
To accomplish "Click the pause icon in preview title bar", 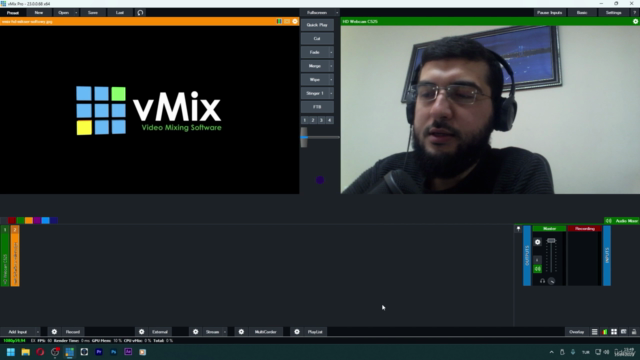I will coord(279,21).
